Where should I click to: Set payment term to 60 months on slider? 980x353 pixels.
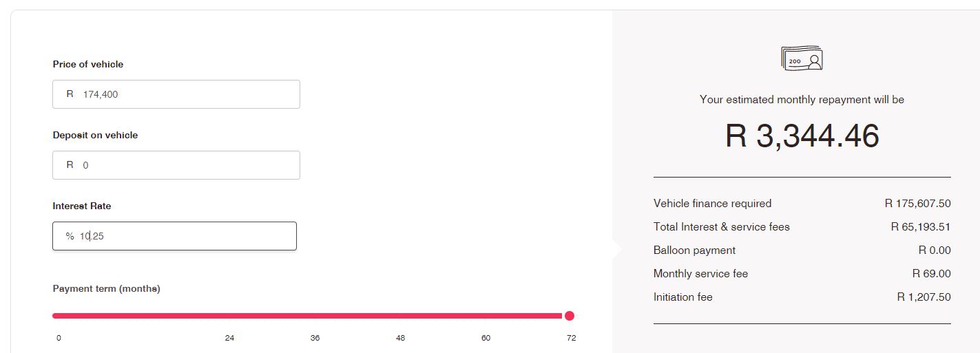point(486,316)
